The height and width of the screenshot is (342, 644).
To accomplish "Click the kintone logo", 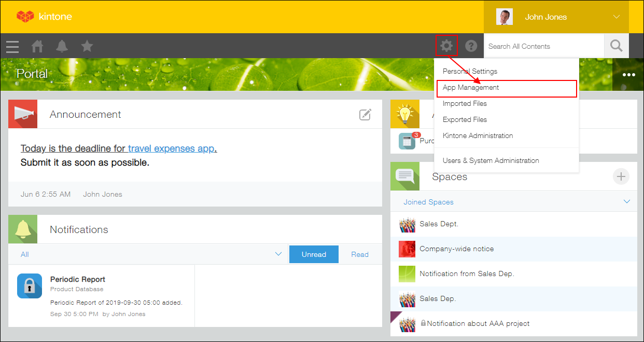I will pyautogui.click(x=44, y=17).
